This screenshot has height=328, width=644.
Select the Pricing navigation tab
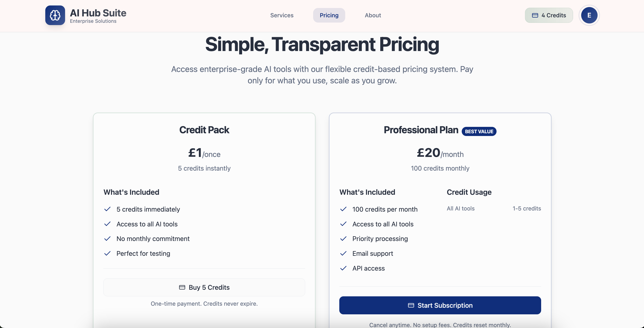pyautogui.click(x=329, y=15)
